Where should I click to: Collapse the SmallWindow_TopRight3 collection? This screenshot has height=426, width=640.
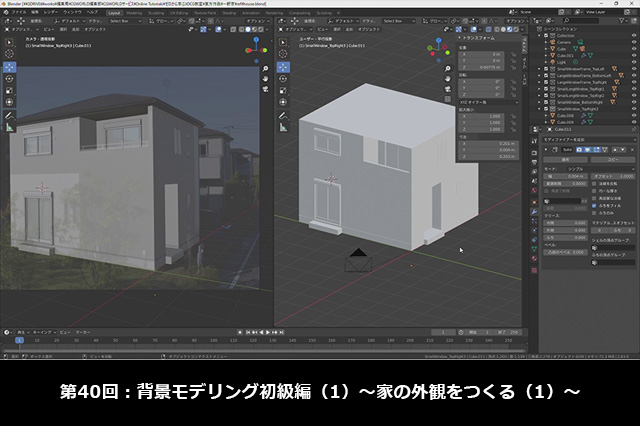tap(540, 109)
